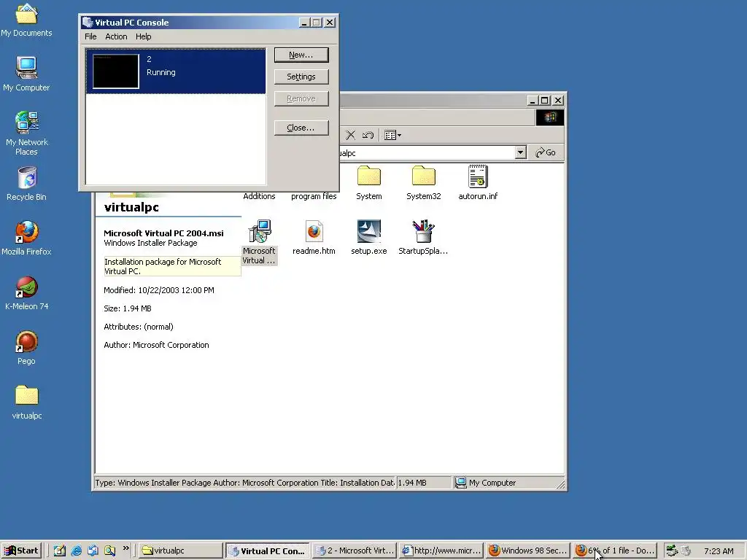This screenshot has width=747, height=560.
Task: Click 'Author: Microsoft Corporation' detail text
Action: pos(156,345)
